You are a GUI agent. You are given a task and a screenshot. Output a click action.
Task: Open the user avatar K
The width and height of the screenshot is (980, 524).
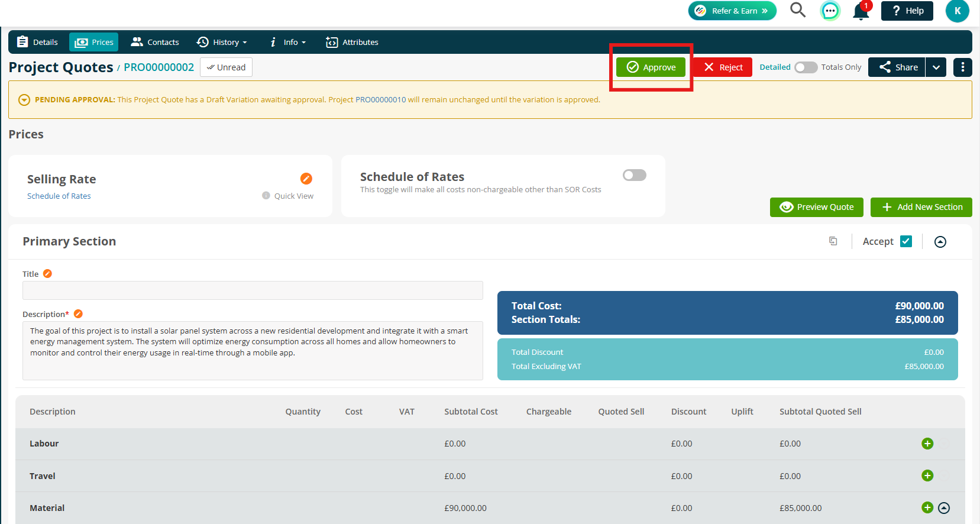pos(958,11)
